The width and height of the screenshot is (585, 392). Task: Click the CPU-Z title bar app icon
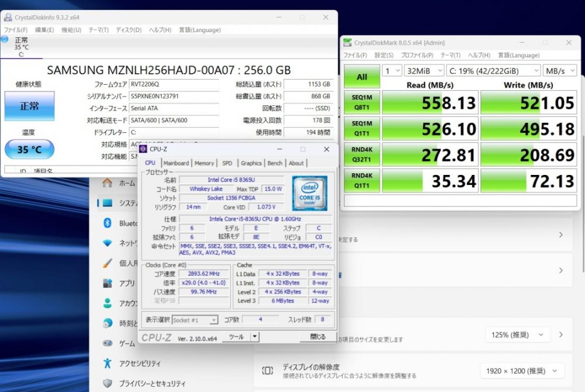(x=143, y=149)
